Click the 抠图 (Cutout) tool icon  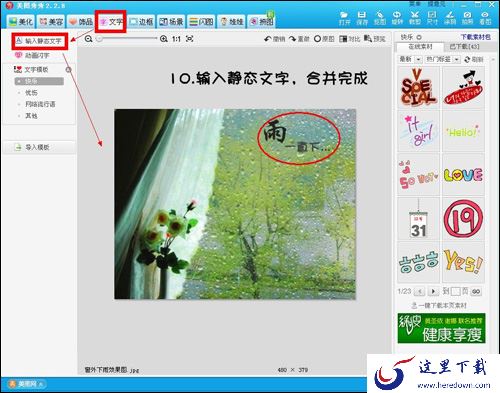pyautogui.click(x=380, y=18)
